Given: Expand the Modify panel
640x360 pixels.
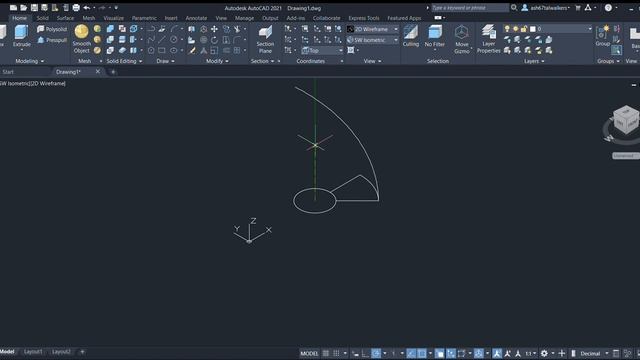Looking at the screenshot, I should (217, 61).
